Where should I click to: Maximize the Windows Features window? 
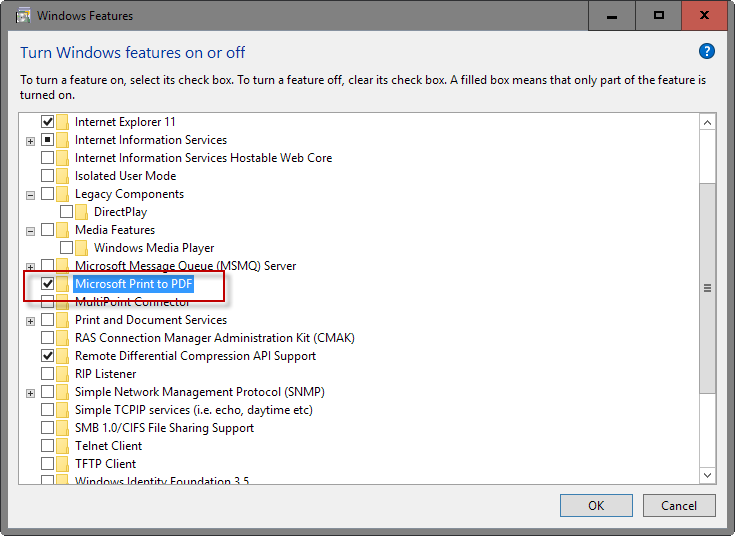pyautogui.click(x=659, y=15)
